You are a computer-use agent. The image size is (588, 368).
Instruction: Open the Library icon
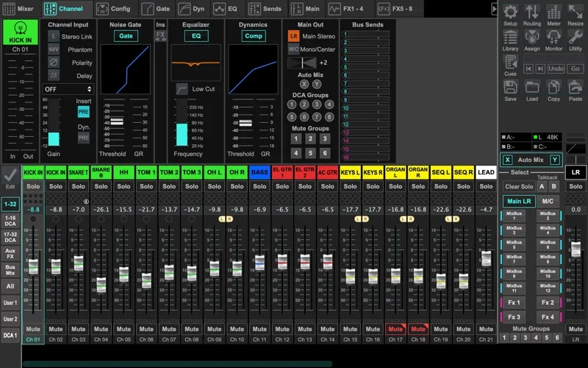510,38
